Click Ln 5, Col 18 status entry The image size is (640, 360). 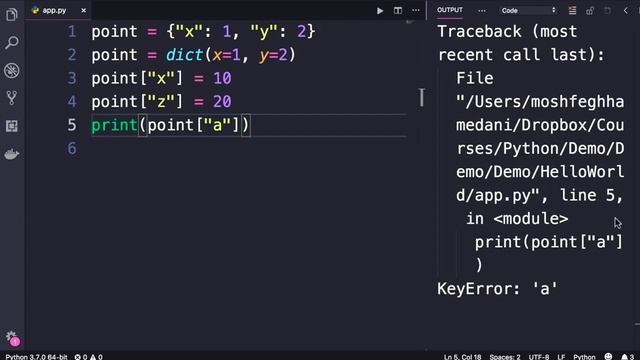(x=462, y=357)
